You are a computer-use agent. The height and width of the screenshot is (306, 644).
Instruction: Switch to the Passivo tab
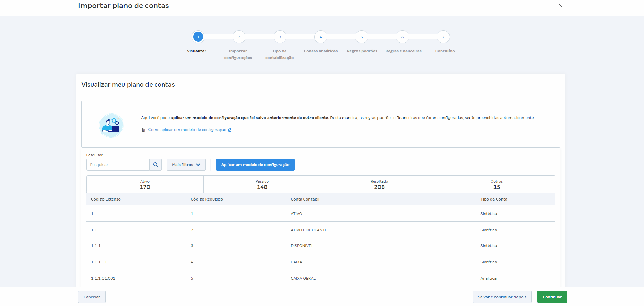pos(262,184)
